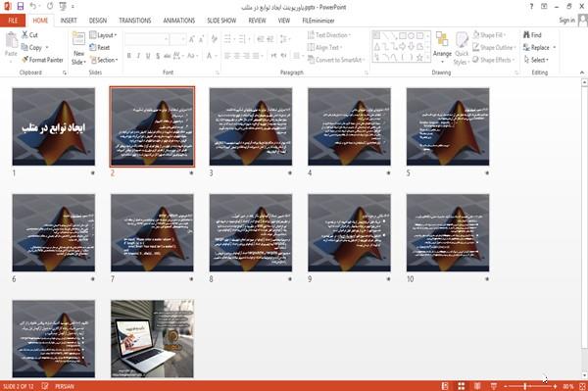Toggle Bold formatting button
The width and height of the screenshot is (588, 391).
(128, 56)
